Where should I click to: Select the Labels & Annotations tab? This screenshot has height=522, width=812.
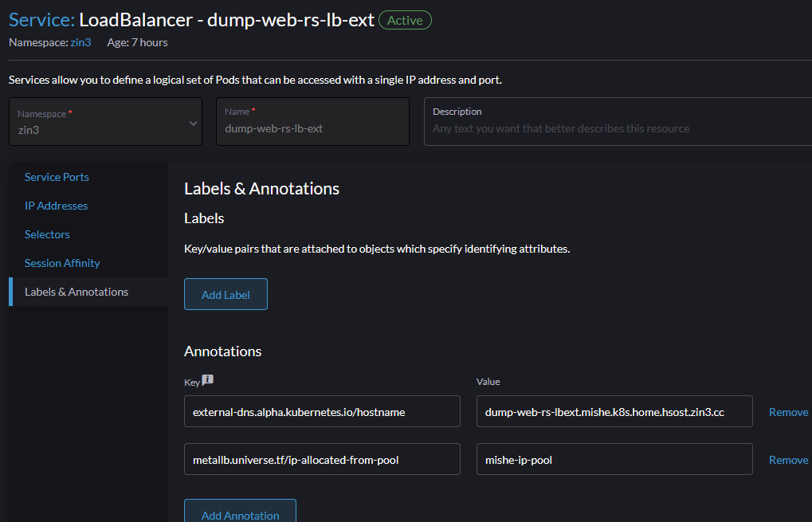point(76,292)
